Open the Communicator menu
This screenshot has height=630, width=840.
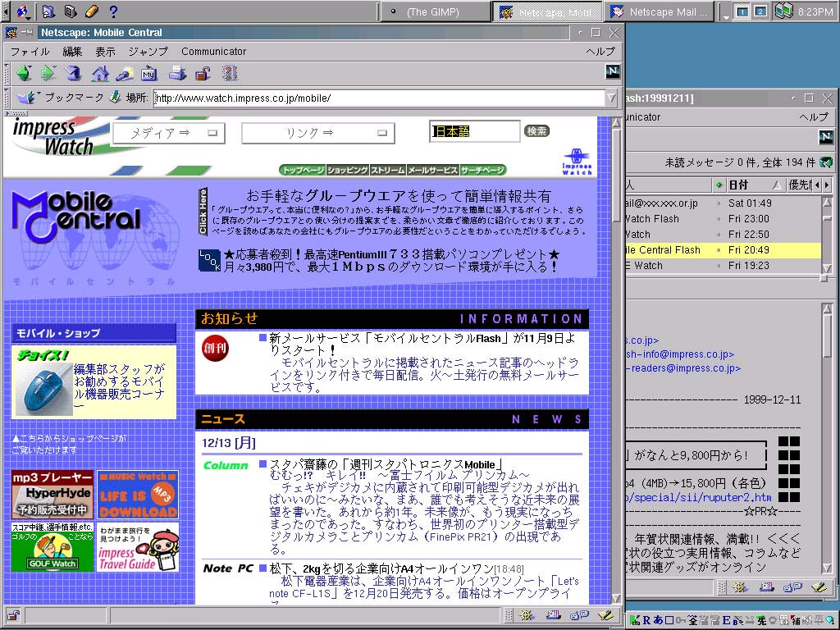213,52
